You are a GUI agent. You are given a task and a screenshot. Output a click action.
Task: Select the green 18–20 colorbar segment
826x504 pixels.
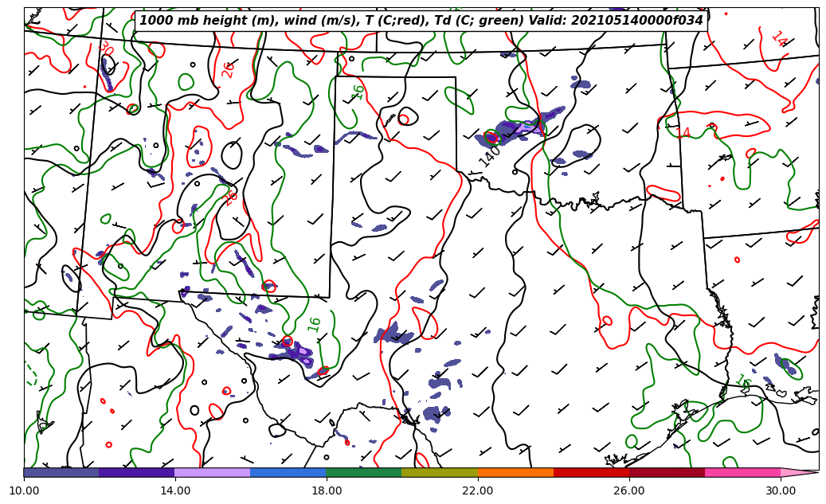[x=364, y=472]
